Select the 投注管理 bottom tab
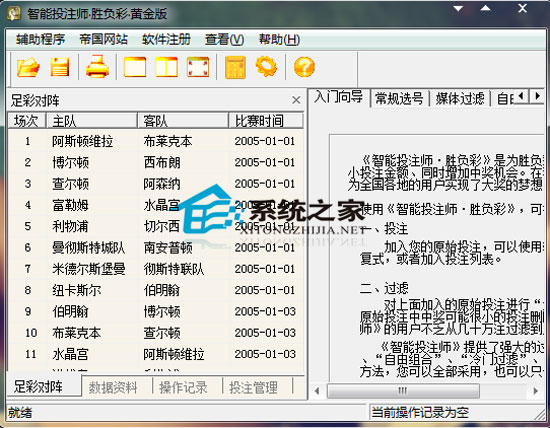550x428 pixels. 253,387
